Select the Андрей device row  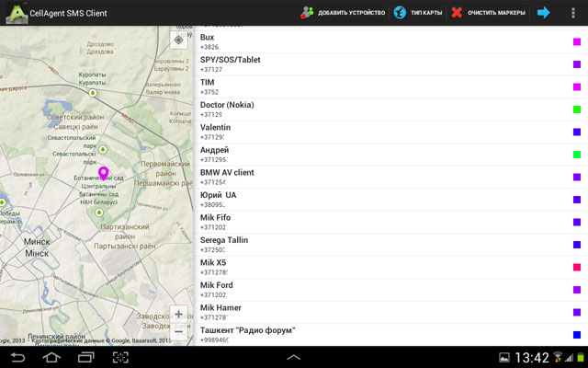(390, 155)
